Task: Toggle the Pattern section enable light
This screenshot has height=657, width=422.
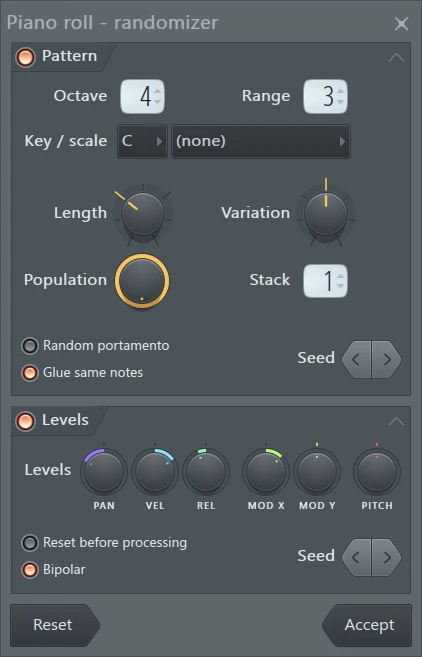Action: [x=25, y=57]
